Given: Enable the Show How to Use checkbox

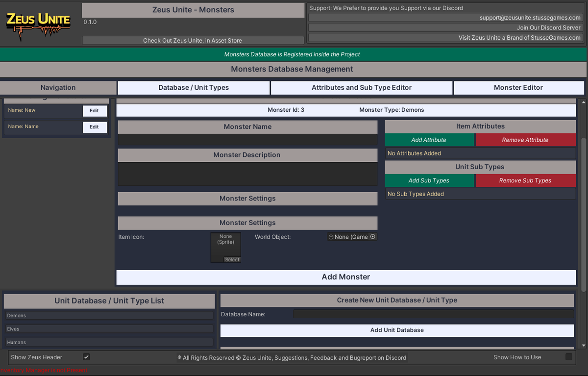Looking at the screenshot, I should coord(569,357).
